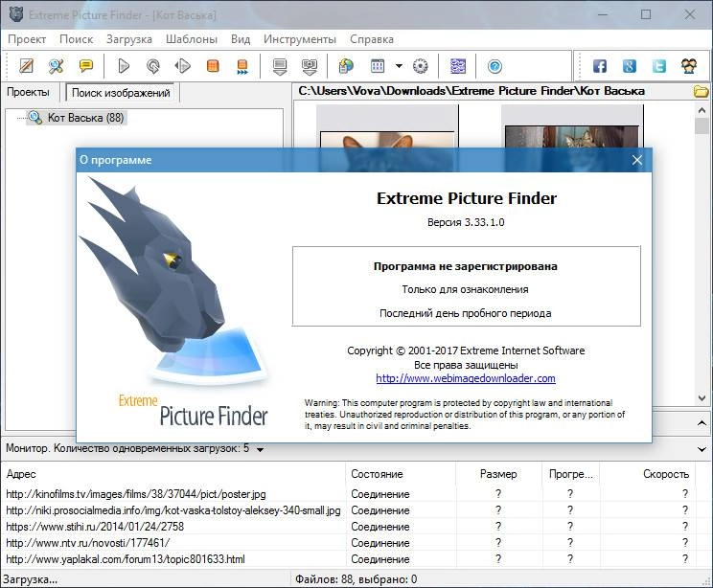Select the yaplakal.com topic801633.html row
The height and width of the screenshot is (588, 713).
(x=348, y=559)
